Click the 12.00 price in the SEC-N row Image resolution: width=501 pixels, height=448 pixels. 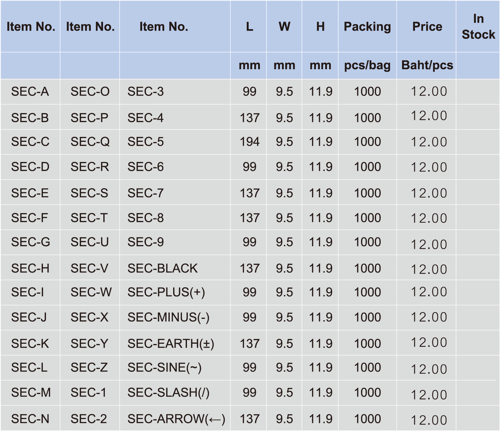429,420
